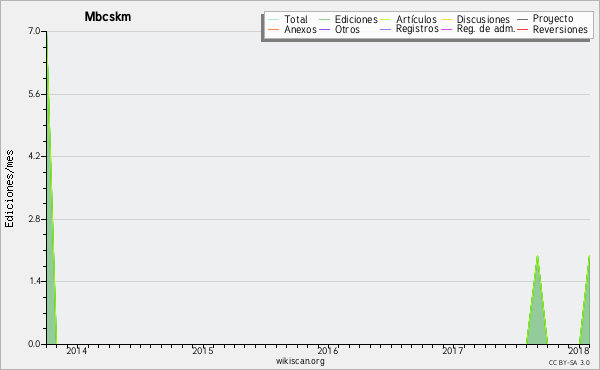Click the 2014 x-axis label
This screenshot has width=600, height=370.
click(77, 351)
